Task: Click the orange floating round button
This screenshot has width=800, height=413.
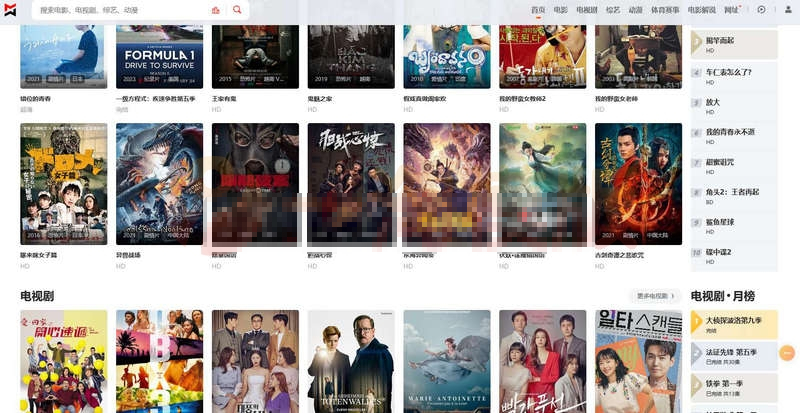Action: (x=787, y=353)
